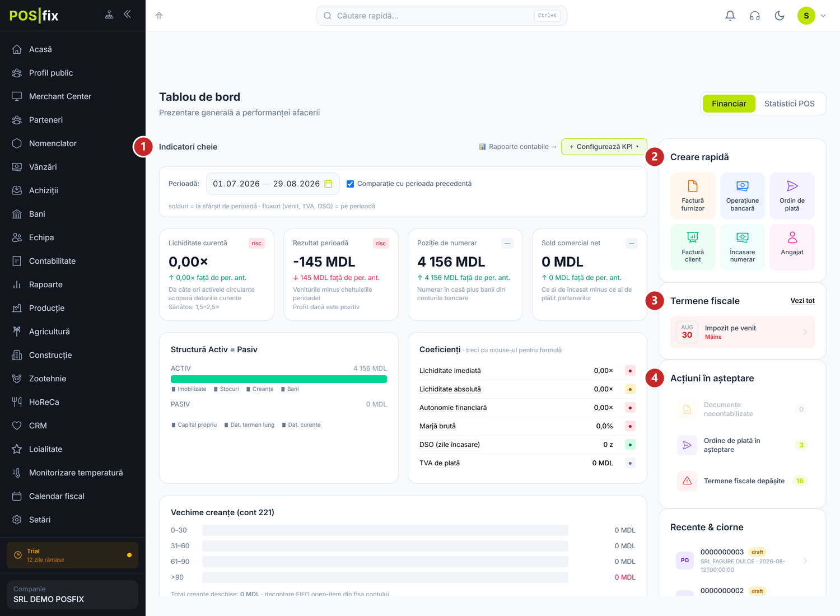
Task: Click the start date 01.07.2026
Action: (236, 184)
